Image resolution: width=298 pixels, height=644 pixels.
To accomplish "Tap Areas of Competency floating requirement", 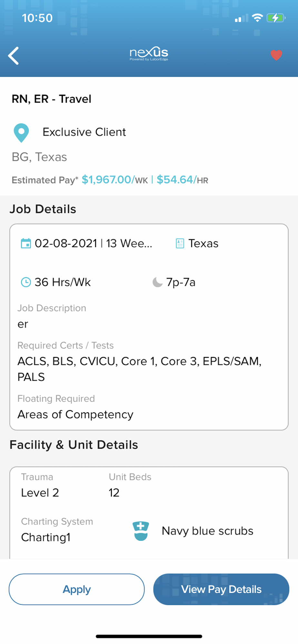I will click(x=75, y=414).
